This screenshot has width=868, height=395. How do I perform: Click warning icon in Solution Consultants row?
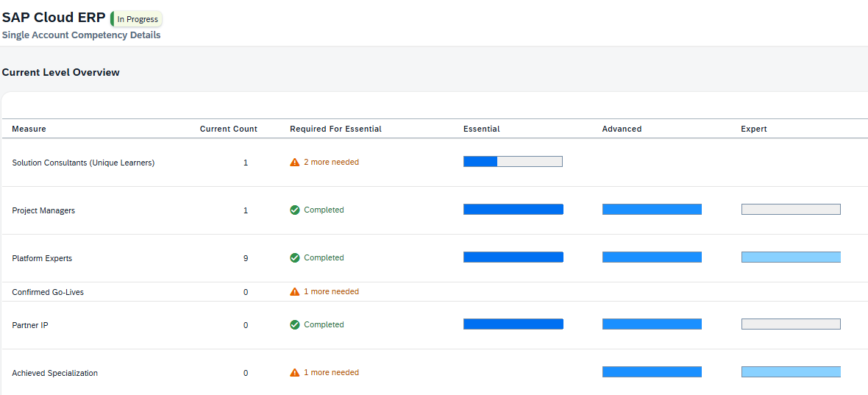tap(295, 163)
